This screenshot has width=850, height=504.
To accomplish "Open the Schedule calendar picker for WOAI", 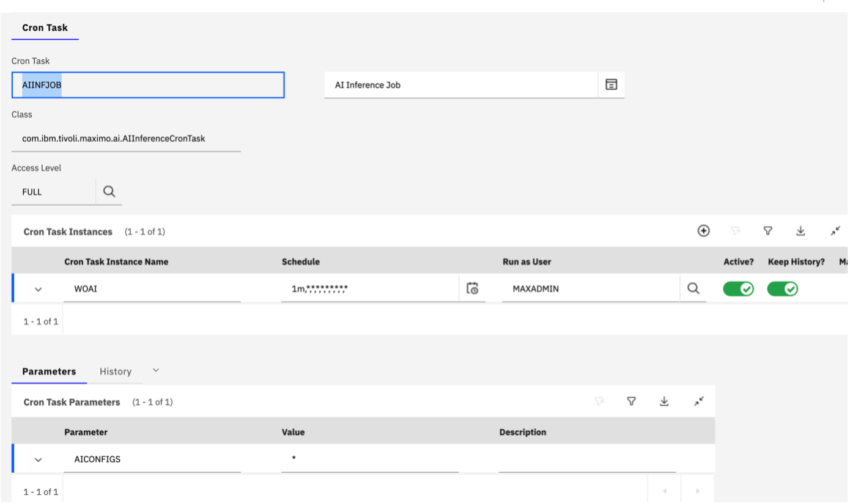I will click(x=473, y=288).
